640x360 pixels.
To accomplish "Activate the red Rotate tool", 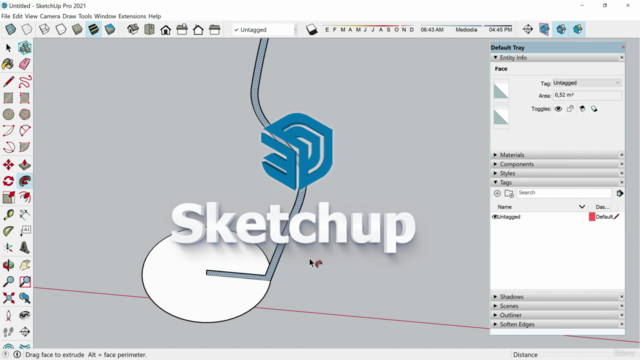I will coord(8,181).
